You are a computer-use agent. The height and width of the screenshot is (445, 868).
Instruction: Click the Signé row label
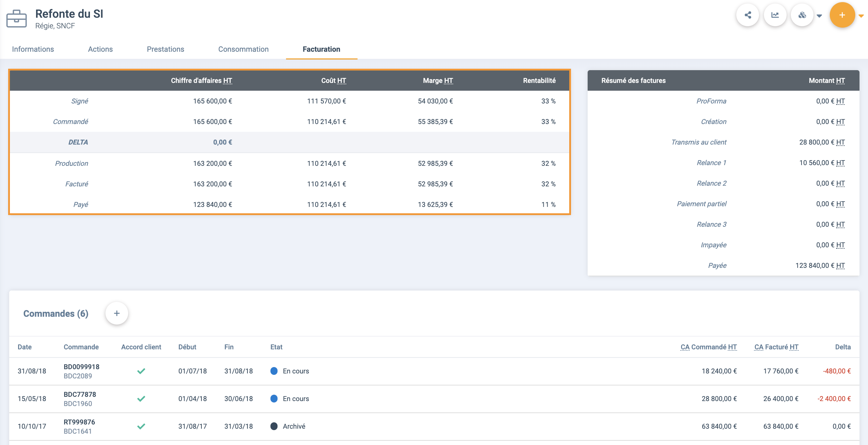80,101
